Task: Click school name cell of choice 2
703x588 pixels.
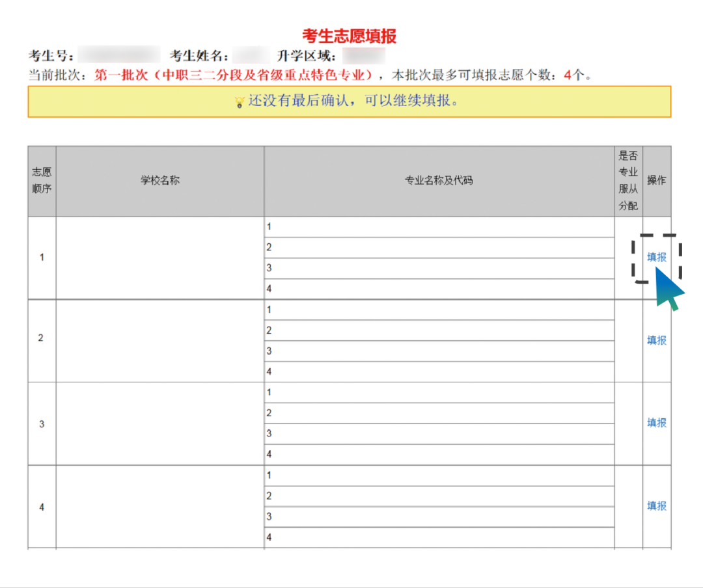Action: click(x=159, y=340)
